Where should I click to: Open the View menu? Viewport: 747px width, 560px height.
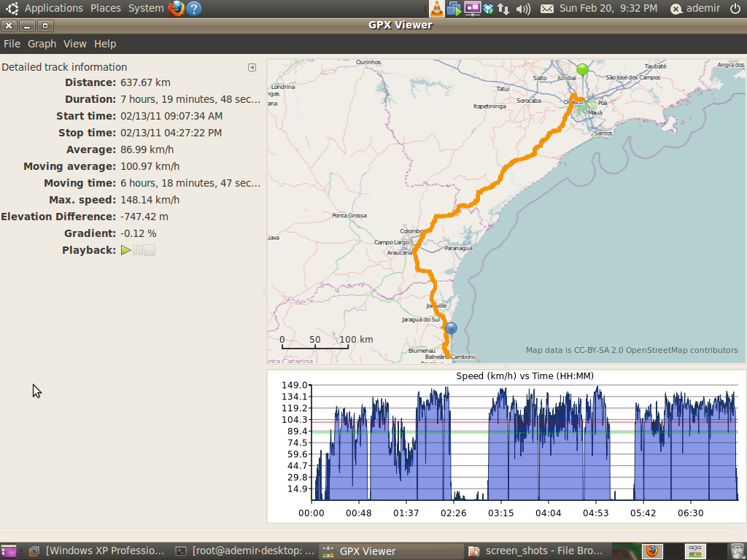74,44
